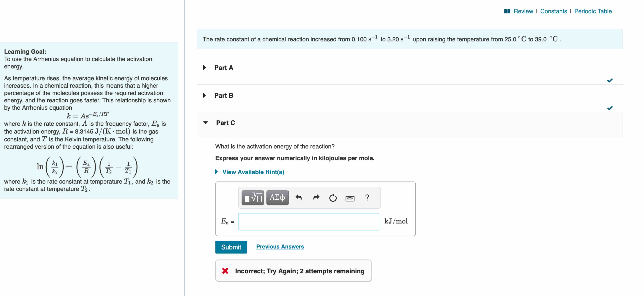644x296 pixels.
Task: Submit the activation energy answer
Action: click(x=231, y=247)
